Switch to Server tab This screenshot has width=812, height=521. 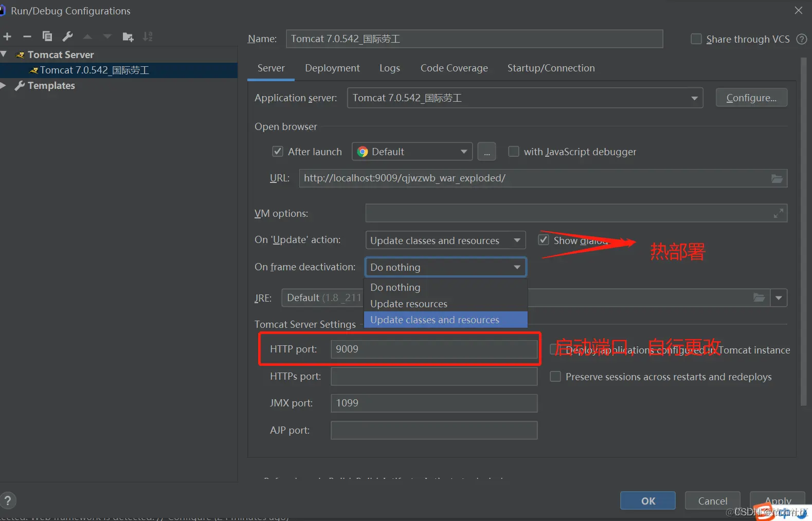click(271, 68)
